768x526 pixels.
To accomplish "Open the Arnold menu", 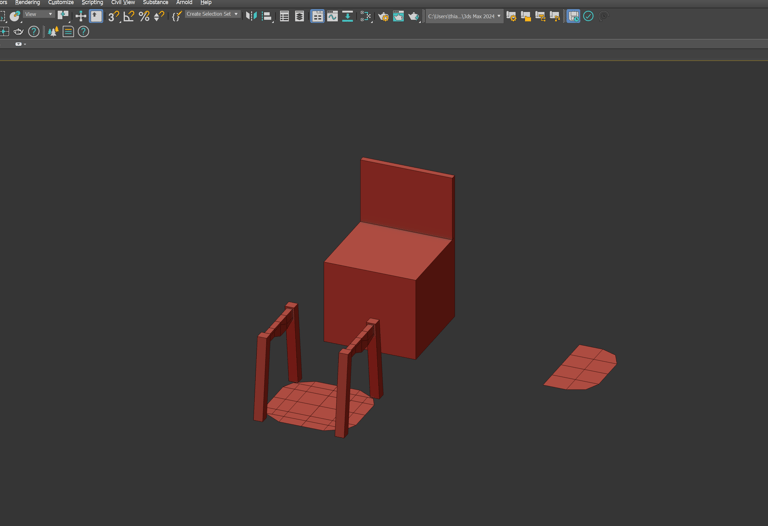I will pos(184,3).
